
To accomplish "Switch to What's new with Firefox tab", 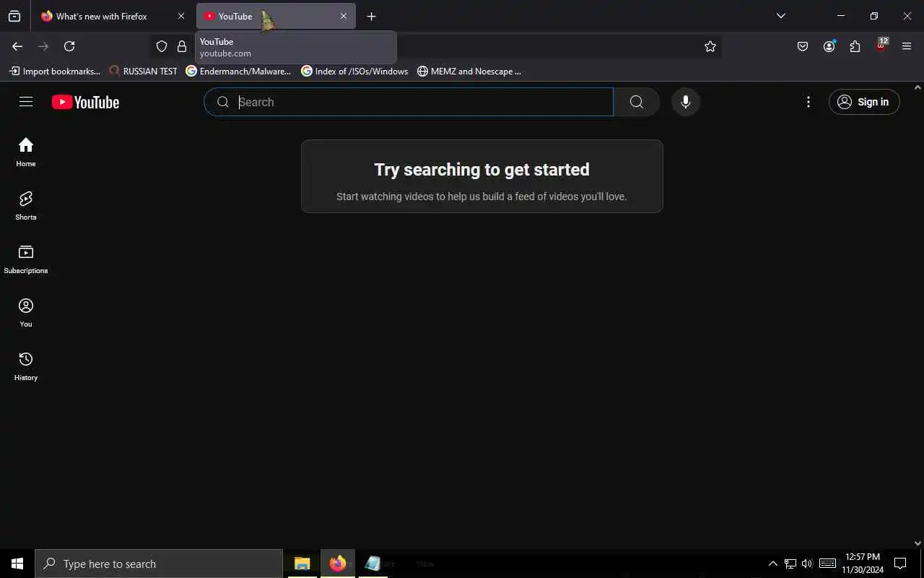I will click(114, 16).
